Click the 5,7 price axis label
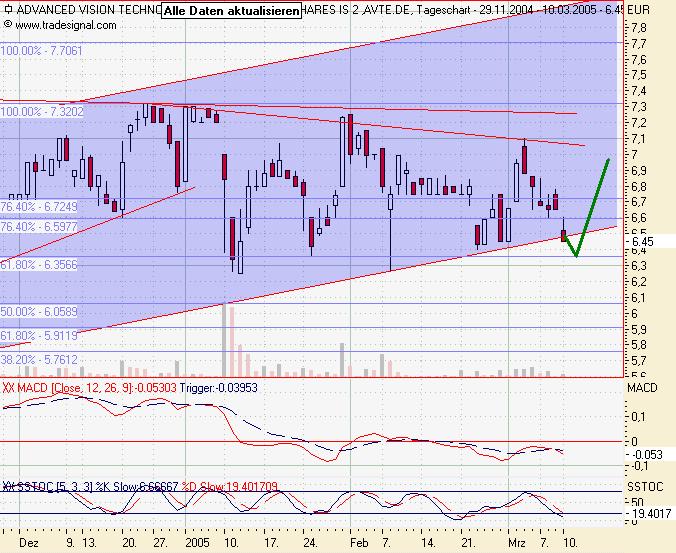The width and height of the screenshot is (676, 553). tap(638, 360)
